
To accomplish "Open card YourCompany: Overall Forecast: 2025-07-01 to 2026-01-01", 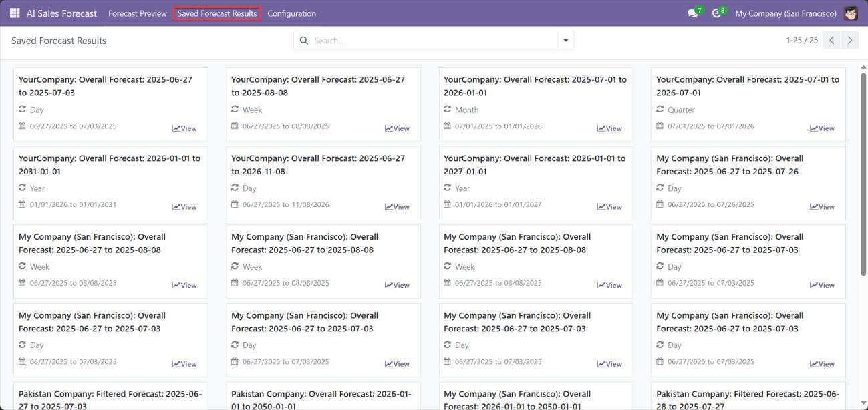I will [536, 104].
